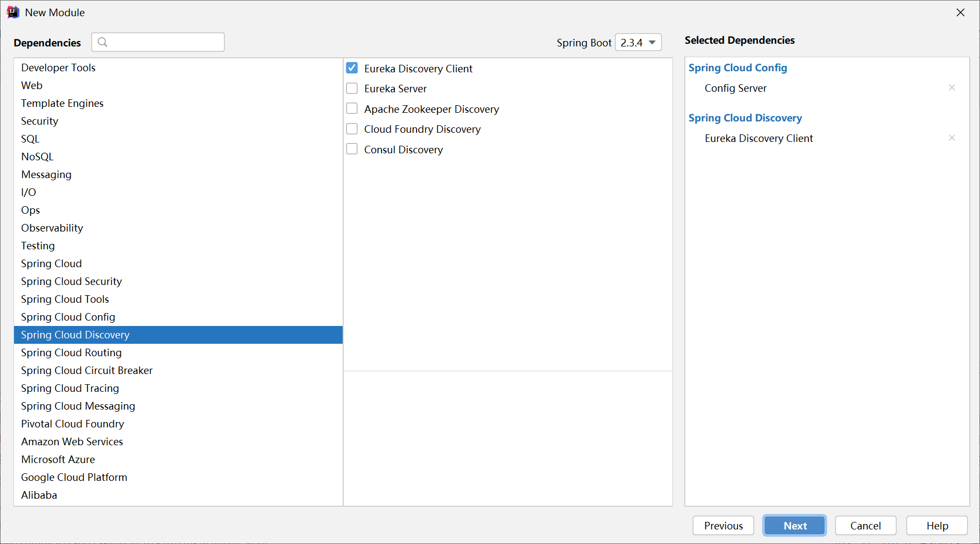
Task: Select Spring Cloud Circuit Breaker category
Action: coord(178,370)
